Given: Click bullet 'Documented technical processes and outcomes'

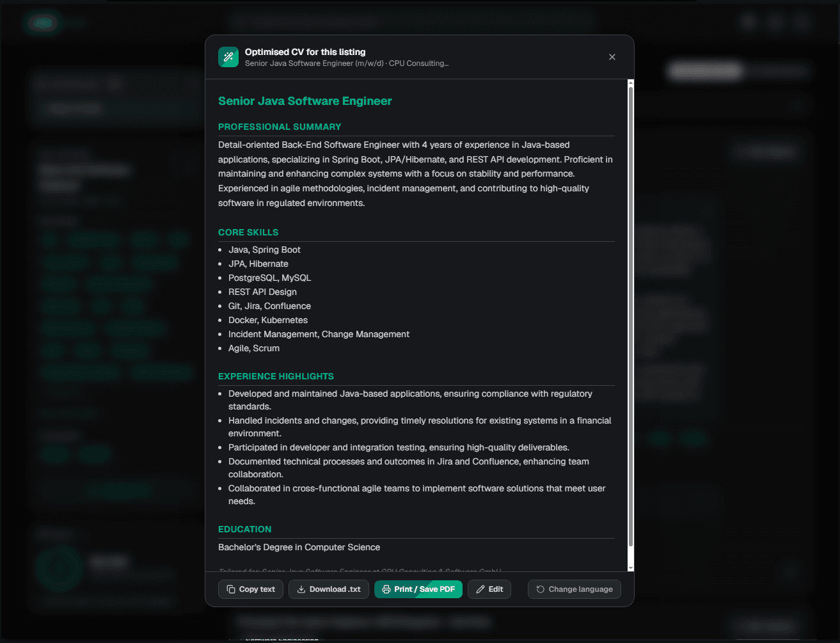Looking at the screenshot, I should [409, 468].
